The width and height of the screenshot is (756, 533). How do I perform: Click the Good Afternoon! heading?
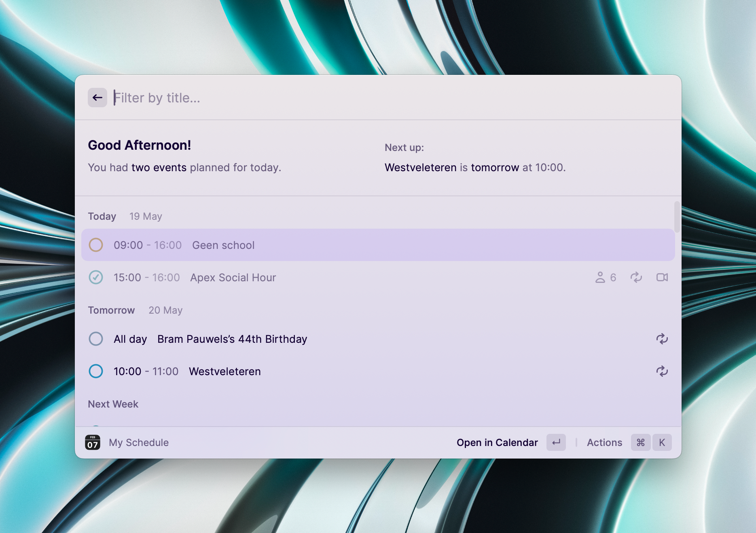[140, 145]
